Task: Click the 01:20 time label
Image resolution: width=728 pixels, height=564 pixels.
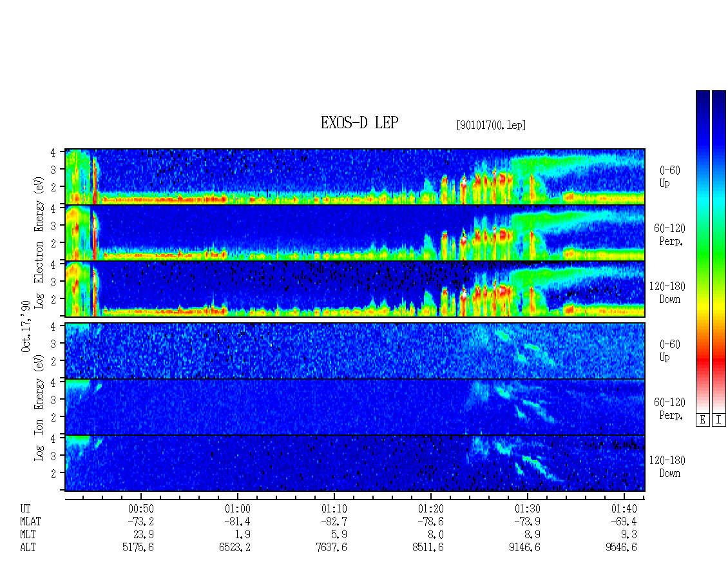Action: [431, 509]
